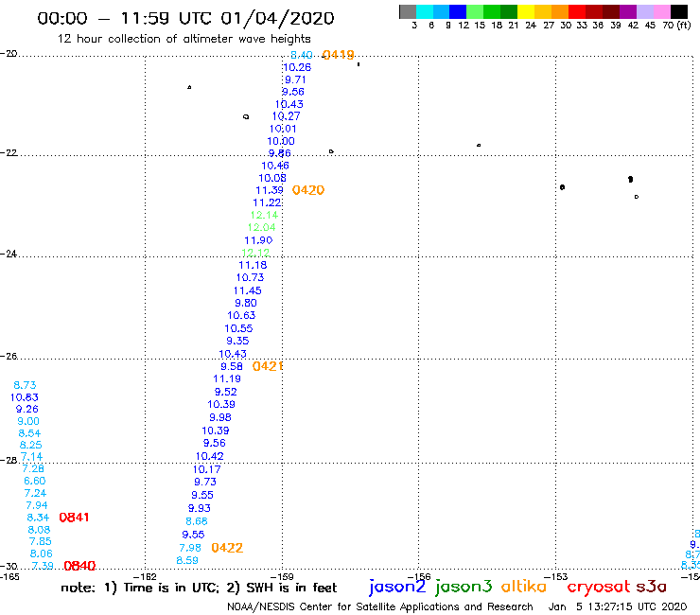Click the black swatch at the legend's end

pyautogui.click(x=679, y=11)
